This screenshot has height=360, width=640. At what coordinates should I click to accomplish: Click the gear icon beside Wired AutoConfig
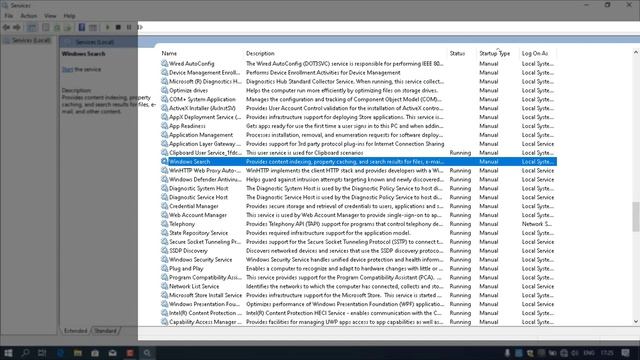tap(164, 63)
